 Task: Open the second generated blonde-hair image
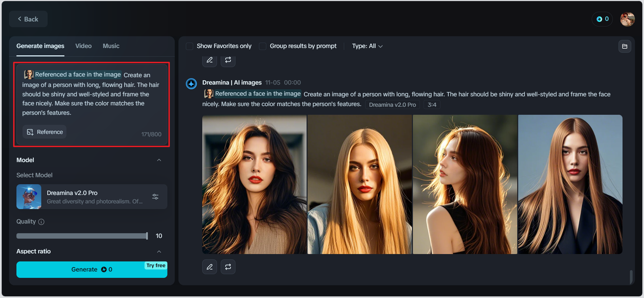click(360, 184)
